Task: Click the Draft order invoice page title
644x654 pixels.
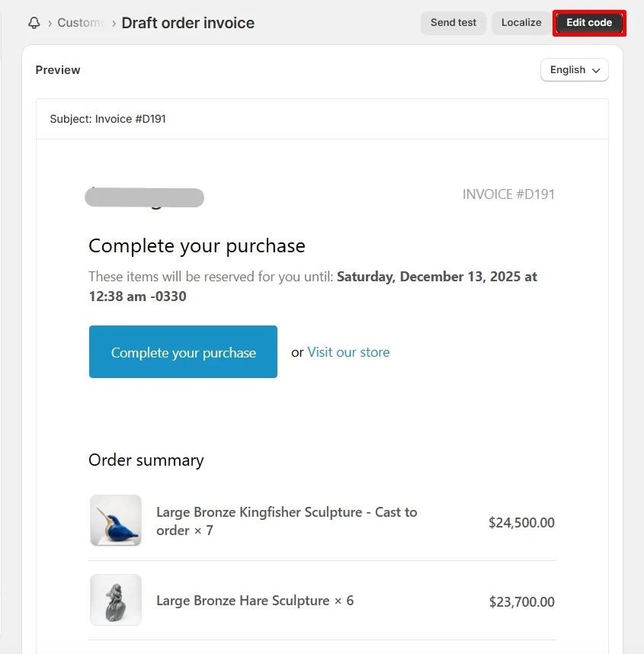Action: (187, 23)
